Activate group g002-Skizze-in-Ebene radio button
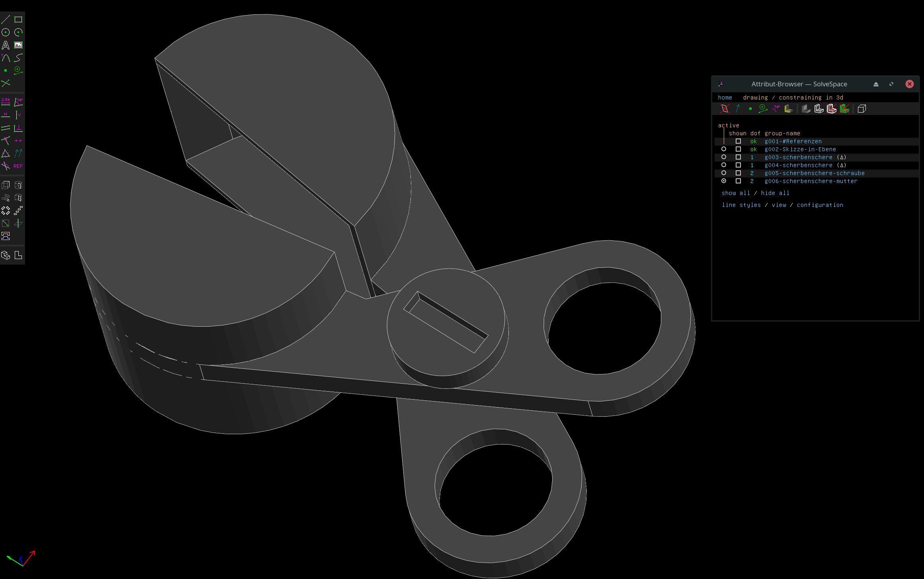Screen dimensions: 924x579 tap(724, 149)
